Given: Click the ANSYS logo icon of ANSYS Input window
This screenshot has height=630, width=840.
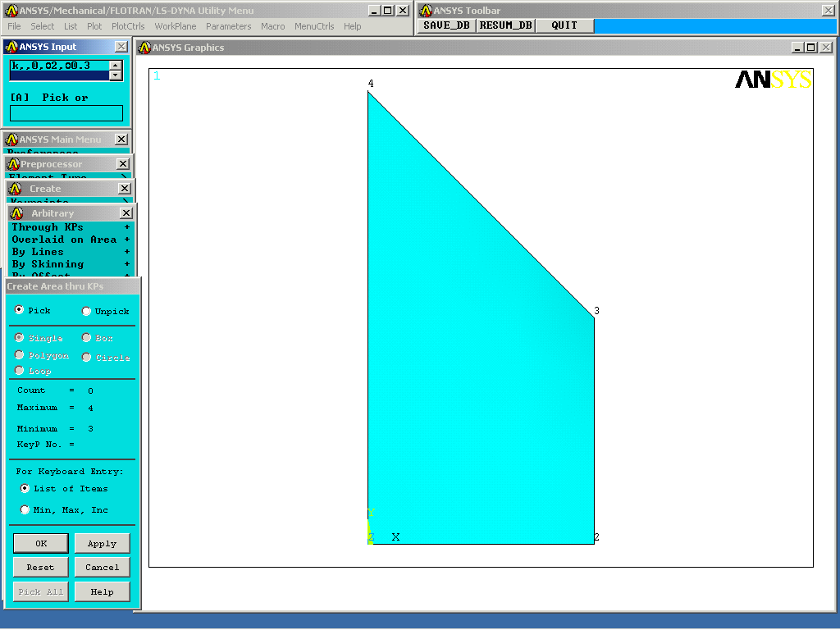Looking at the screenshot, I should pyautogui.click(x=11, y=47).
